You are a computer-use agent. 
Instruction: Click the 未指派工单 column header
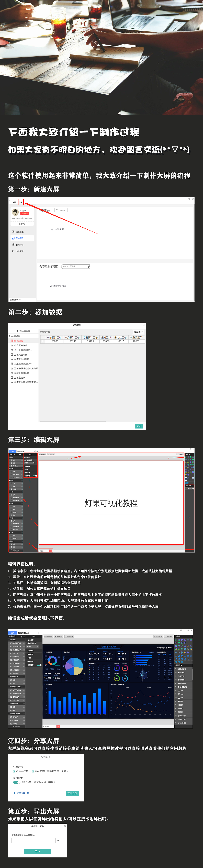[136, 337]
